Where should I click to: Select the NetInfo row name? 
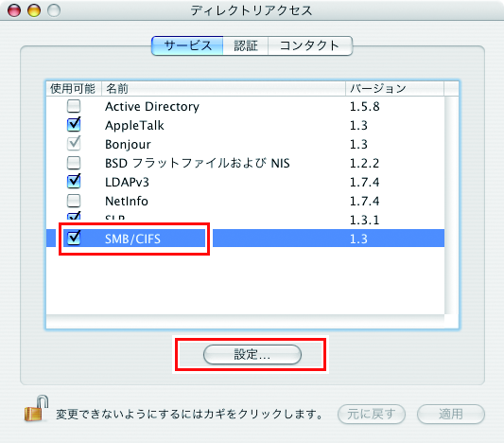pos(127,201)
